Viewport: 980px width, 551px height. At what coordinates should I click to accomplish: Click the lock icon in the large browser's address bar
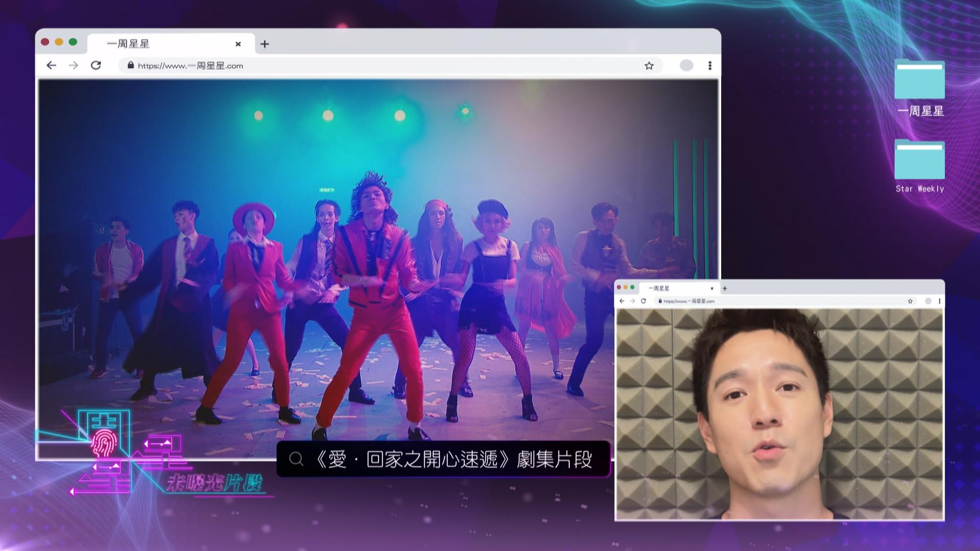point(131,65)
